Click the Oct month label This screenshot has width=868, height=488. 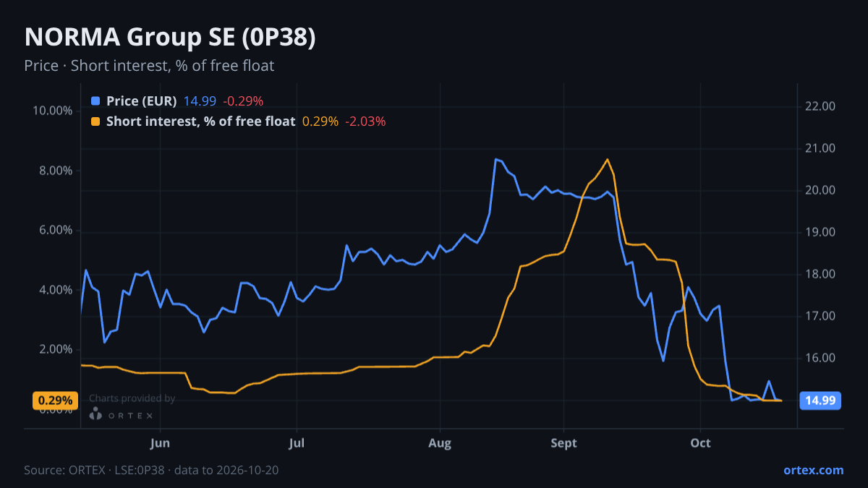pyautogui.click(x=700, y=443)
